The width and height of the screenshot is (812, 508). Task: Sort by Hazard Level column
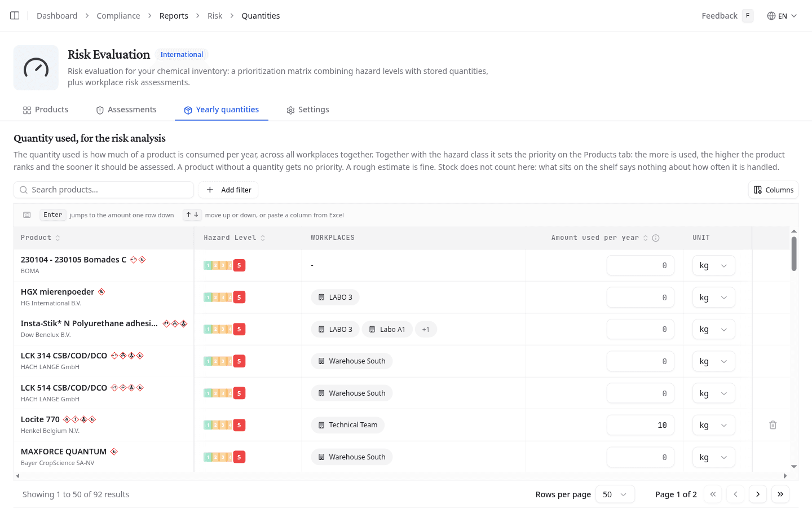(235, 238)
